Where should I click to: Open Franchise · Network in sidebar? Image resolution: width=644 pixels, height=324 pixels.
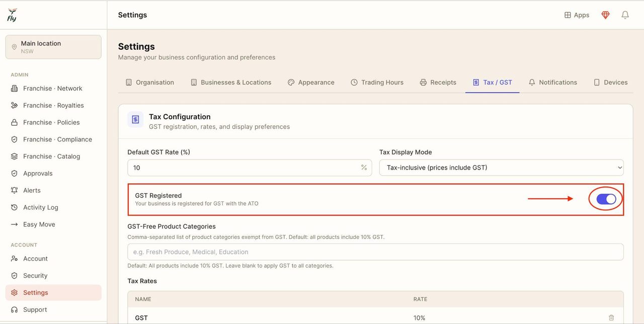[53, 89]
